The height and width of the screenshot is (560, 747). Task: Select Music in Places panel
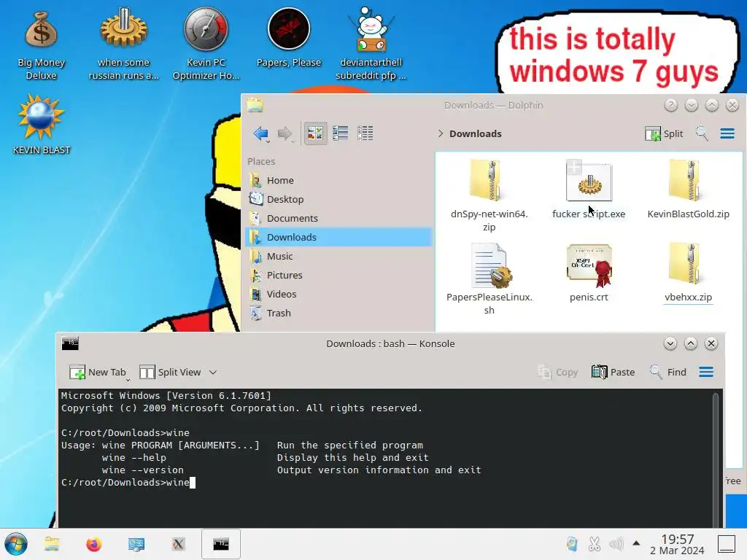click(x=338, y=256)
